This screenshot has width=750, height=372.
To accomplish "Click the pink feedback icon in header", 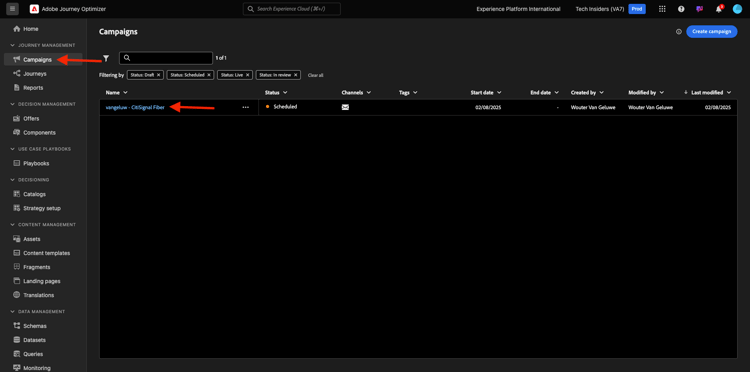I will tap(700, 9).
